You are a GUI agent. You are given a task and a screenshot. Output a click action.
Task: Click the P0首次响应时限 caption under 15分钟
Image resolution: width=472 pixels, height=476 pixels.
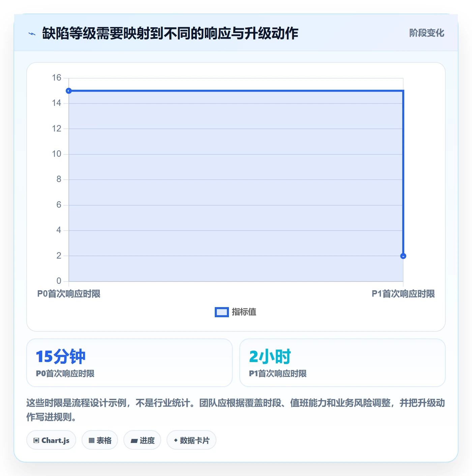(65, 374)
